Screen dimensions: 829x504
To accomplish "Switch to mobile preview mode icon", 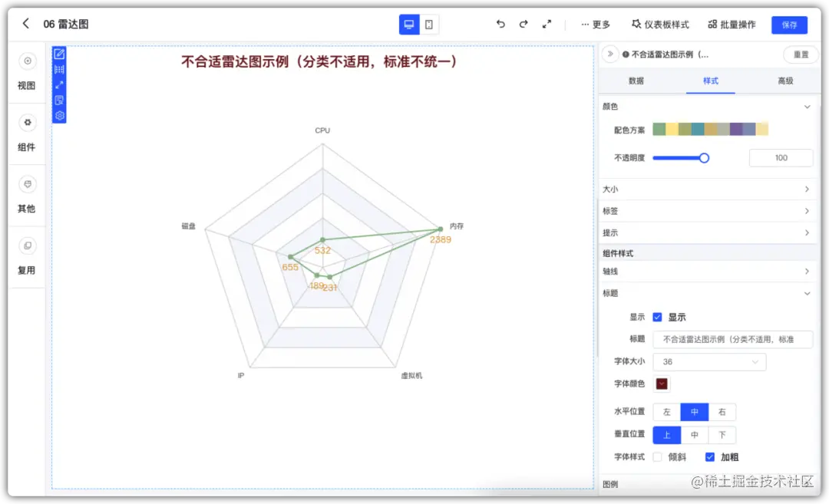I will (x=429, y=24).
